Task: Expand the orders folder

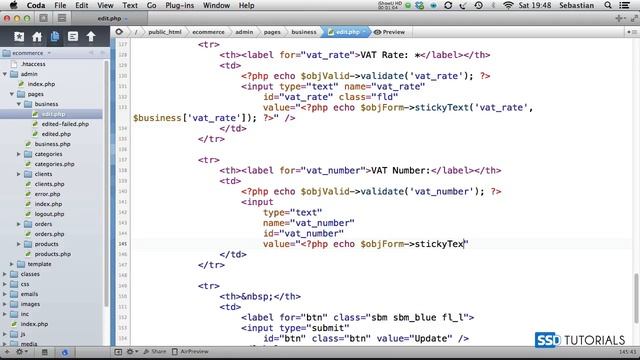Action: click(x=19, y=224)
